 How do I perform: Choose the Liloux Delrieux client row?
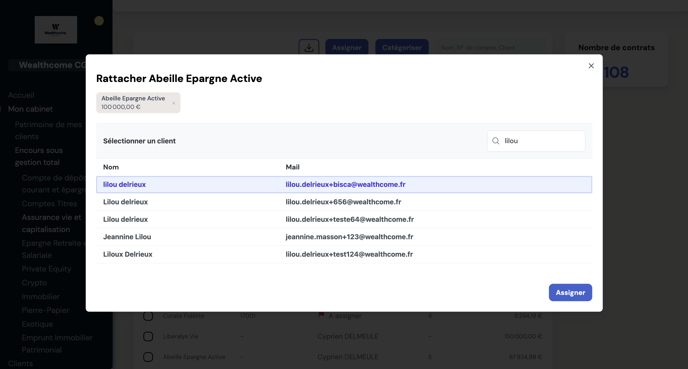pyautogui.click(x=344, y=254)
